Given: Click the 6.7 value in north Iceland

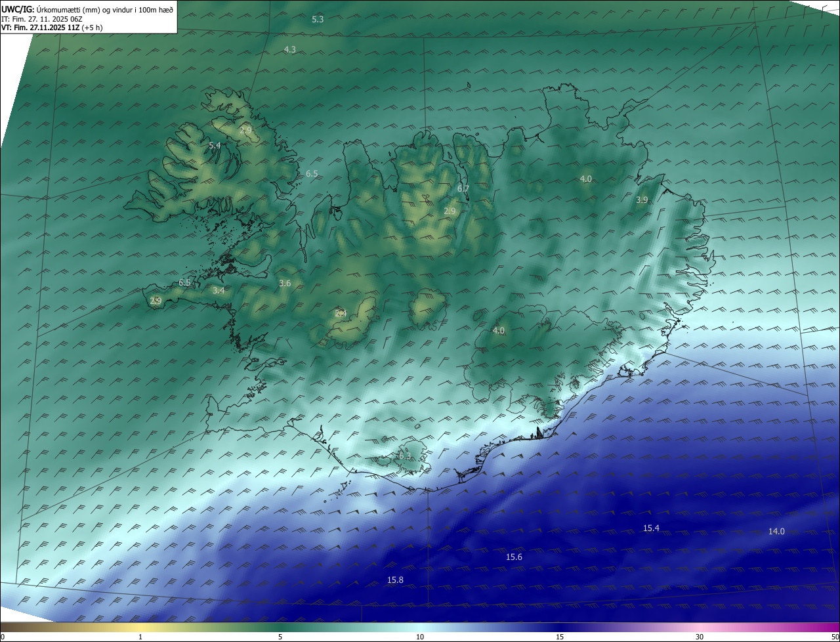Looking at the screenshot, I should coord(463,189).
